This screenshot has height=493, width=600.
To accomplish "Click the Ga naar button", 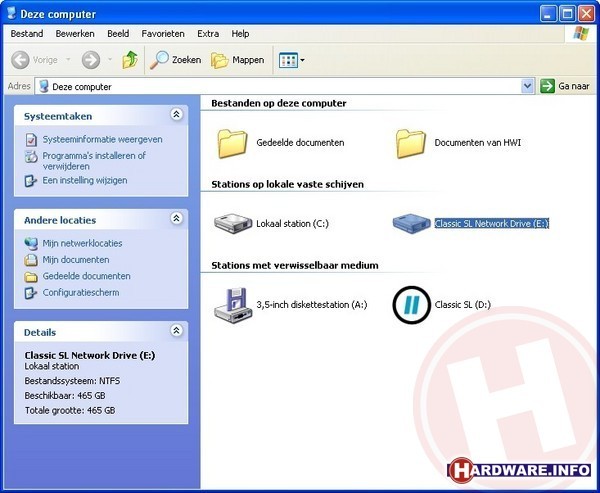I will pyautogui.click(x=565, y=86).
